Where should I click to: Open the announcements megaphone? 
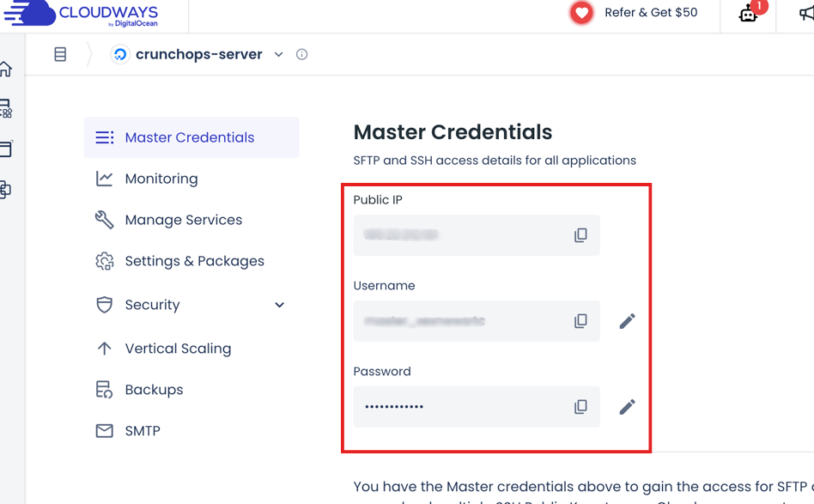(x=808, y=15)
